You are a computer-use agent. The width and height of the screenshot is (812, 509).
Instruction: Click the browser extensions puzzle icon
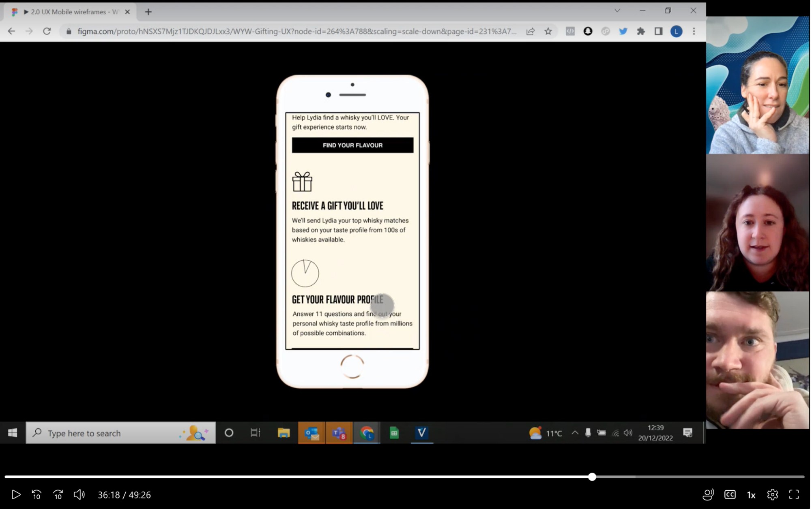(x=641, y=31)
